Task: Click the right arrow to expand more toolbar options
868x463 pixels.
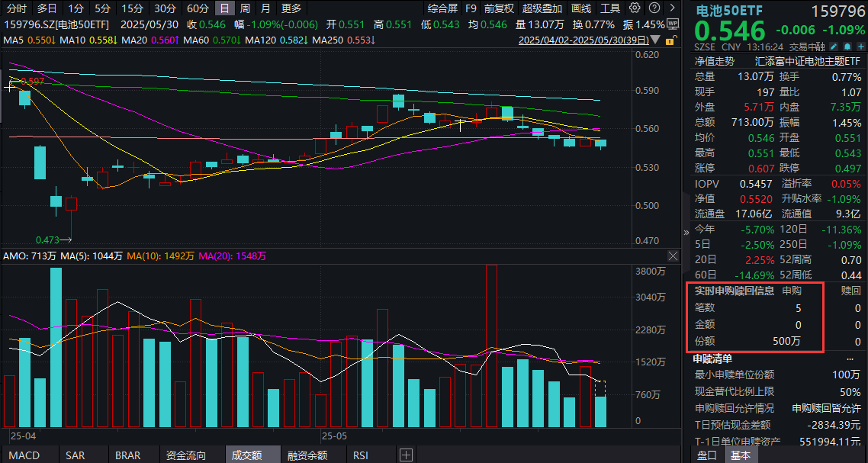Action: point(671,8)
